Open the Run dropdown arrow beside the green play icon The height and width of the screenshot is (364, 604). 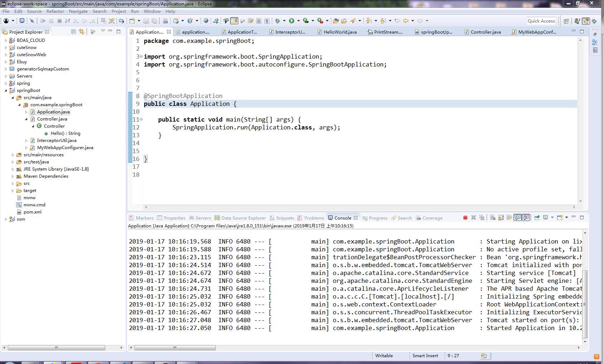point(298,21)
